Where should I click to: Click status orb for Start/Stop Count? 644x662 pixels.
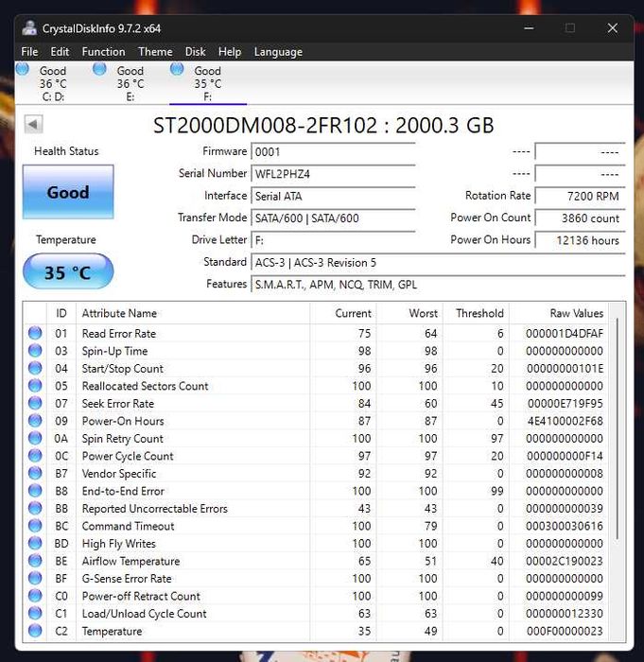(35, 368)
